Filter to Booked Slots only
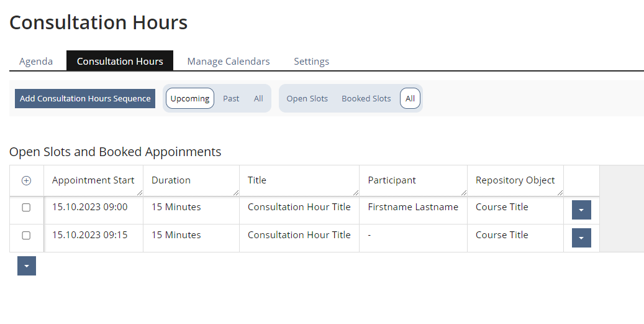 point(366,98)
